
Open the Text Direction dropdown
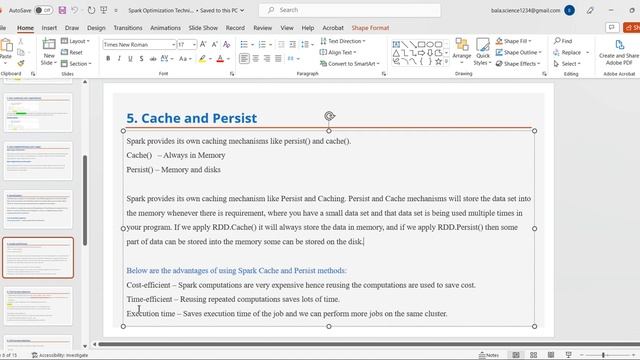pos(343,41)
